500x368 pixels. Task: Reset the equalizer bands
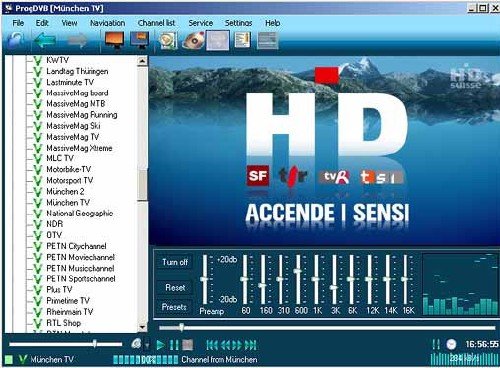click(x=175, y=287)
